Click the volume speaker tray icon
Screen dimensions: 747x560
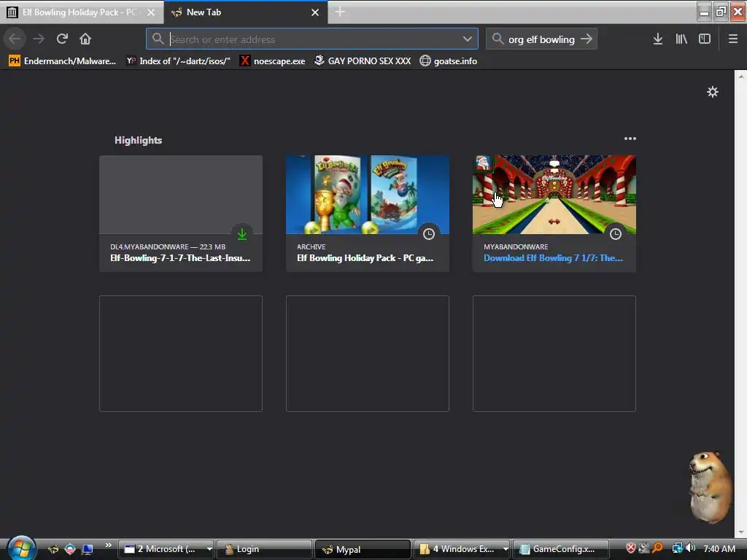pos(690,548)
